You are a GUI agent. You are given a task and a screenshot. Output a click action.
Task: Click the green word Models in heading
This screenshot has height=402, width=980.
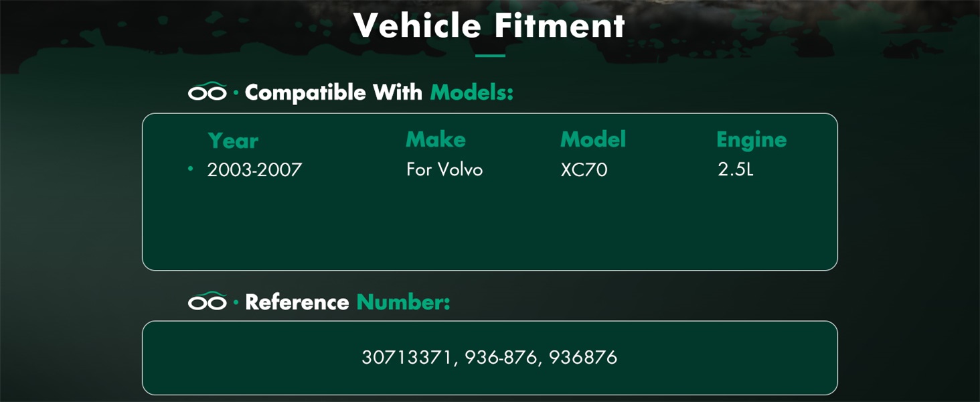(471, 92)
